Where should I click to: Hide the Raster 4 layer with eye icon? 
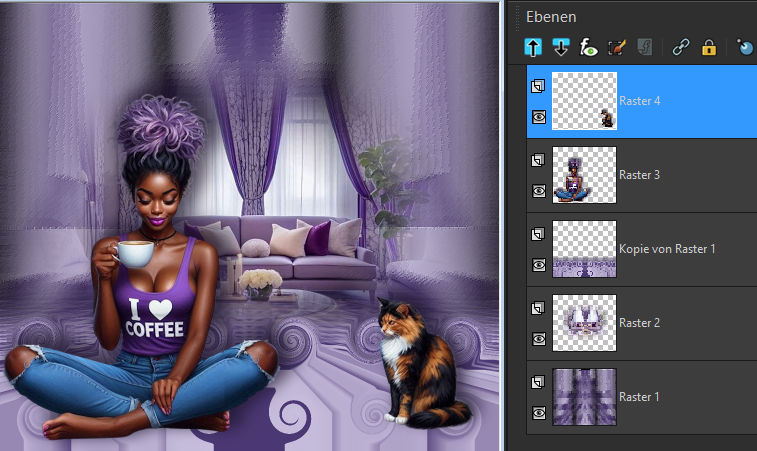pos(539,117)
